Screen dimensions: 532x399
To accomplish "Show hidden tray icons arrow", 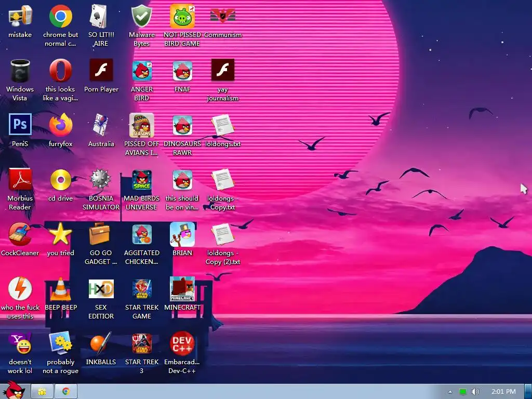I will [450, 392].
